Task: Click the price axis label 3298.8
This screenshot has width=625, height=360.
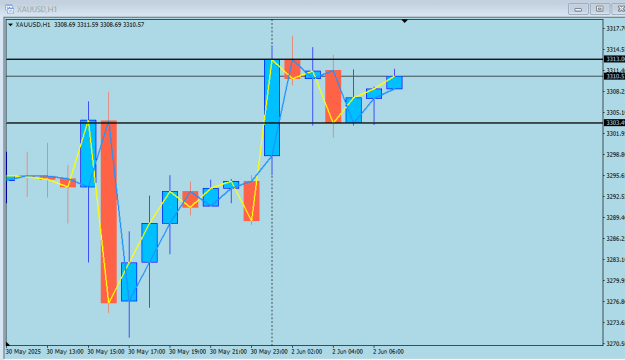Action: click(615, 155)
